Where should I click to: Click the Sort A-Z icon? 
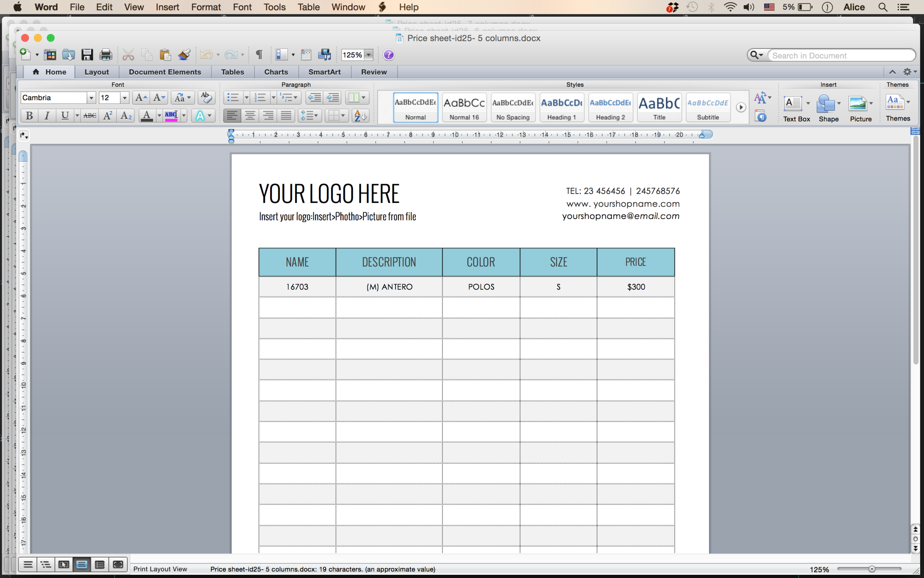click(360, 116)
